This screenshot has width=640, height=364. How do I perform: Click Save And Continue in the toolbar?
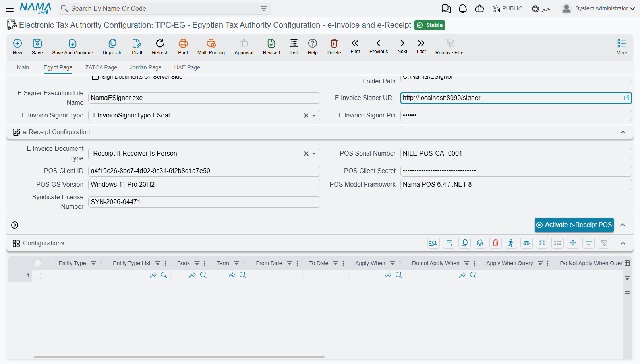pyautogui.click(x=73, y=47)
